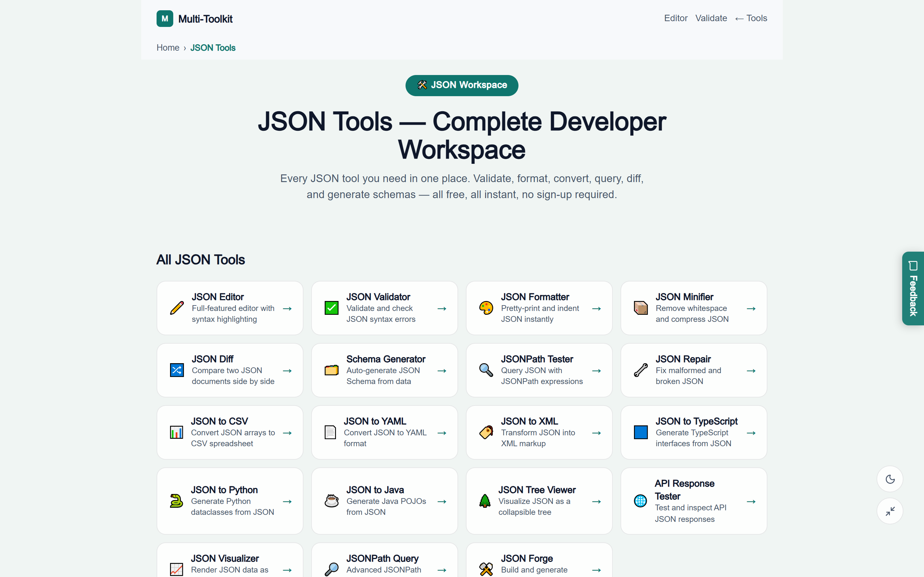Screen dimensions: 924x577
Task: Open the Validate nav item
Action: click(711, 18)
